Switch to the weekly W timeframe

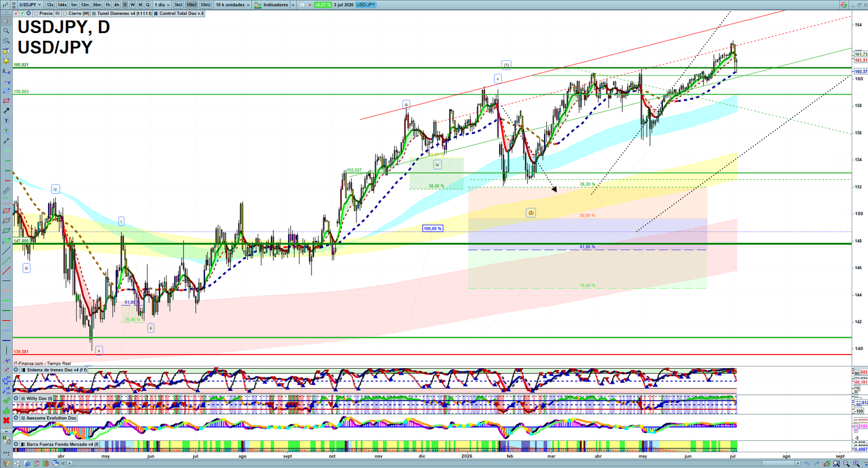(132, 5)
